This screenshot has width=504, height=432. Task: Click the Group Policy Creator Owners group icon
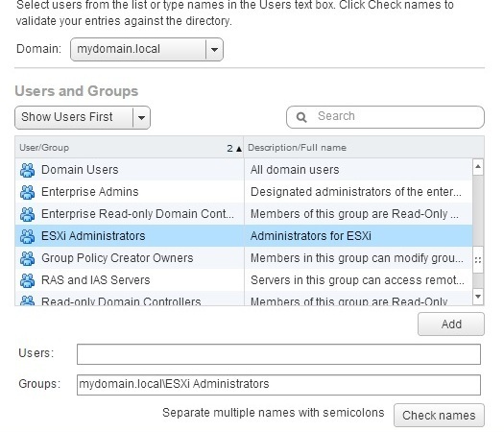[x=27, y=258]
